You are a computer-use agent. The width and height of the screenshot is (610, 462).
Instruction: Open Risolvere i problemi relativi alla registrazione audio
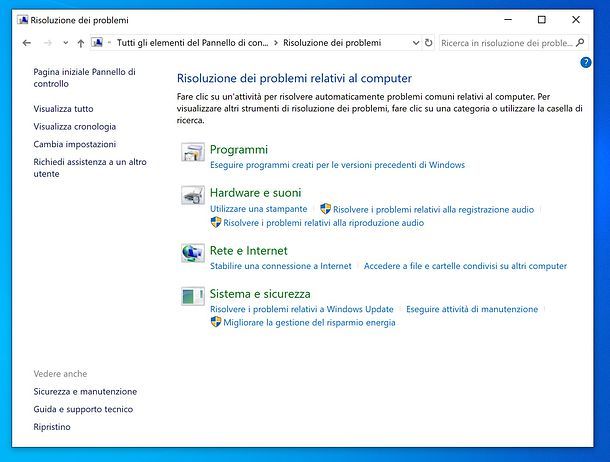coord(433,210)
